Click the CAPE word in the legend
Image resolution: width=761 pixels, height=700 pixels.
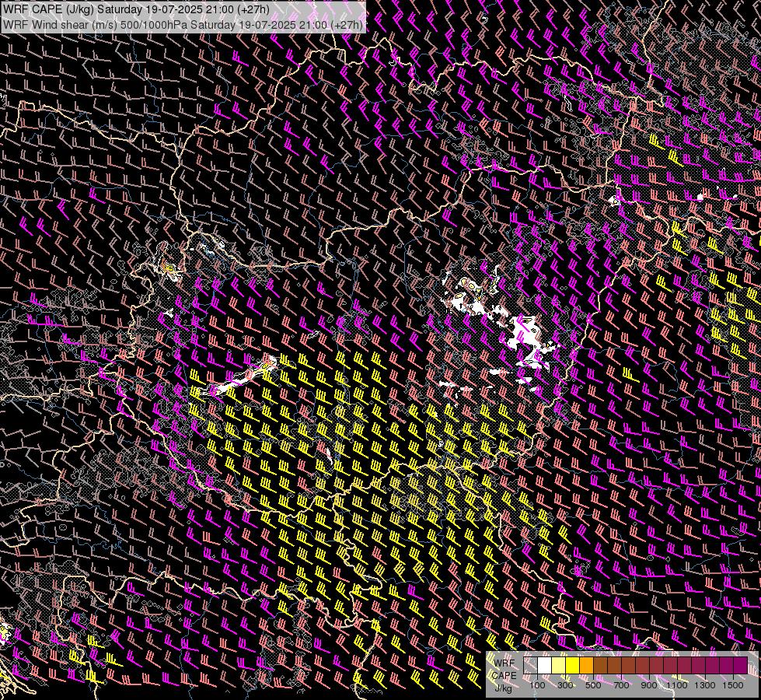click(x=504, y=676)
